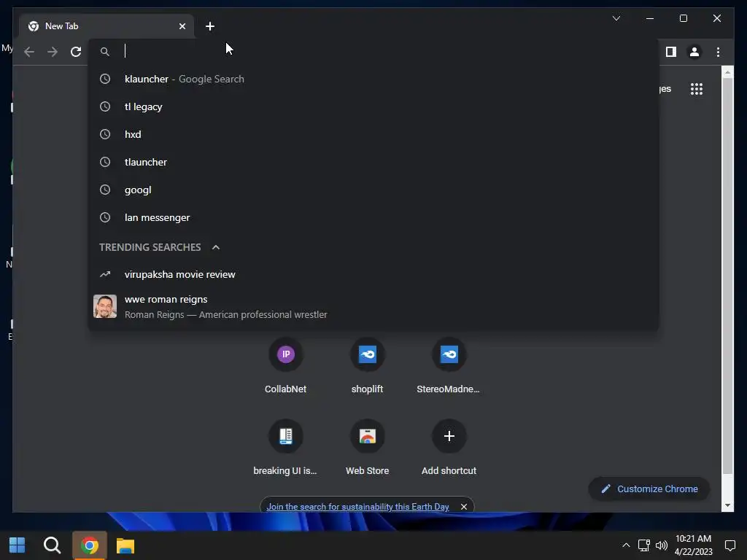
Task: Close the New Tab tab
Action: [x=182, y=26]
